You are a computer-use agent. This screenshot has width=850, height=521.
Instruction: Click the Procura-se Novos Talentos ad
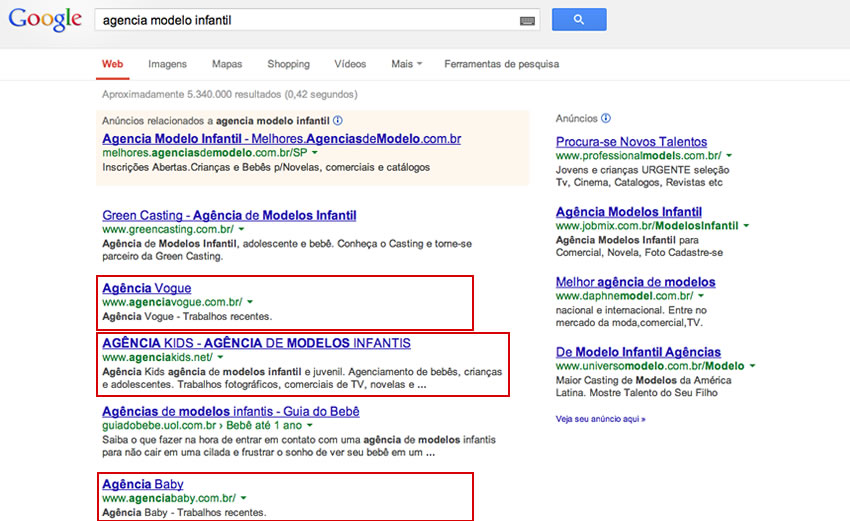coord(631,142)
